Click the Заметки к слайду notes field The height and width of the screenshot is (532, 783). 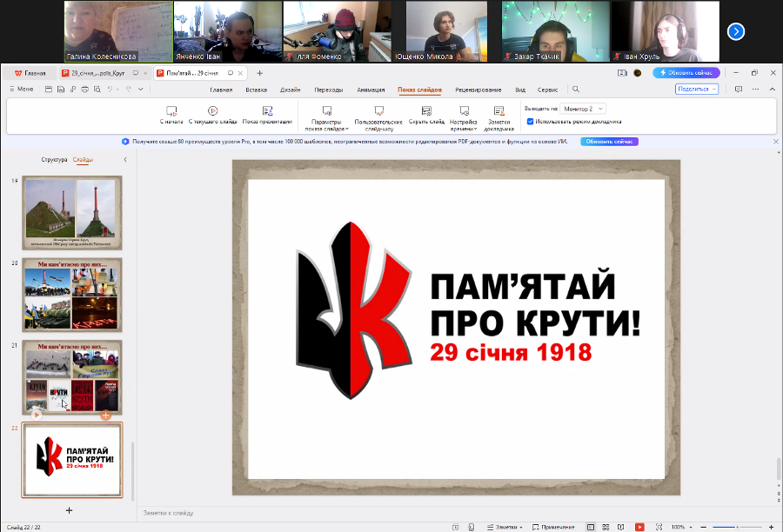click(x=457, y=513)
